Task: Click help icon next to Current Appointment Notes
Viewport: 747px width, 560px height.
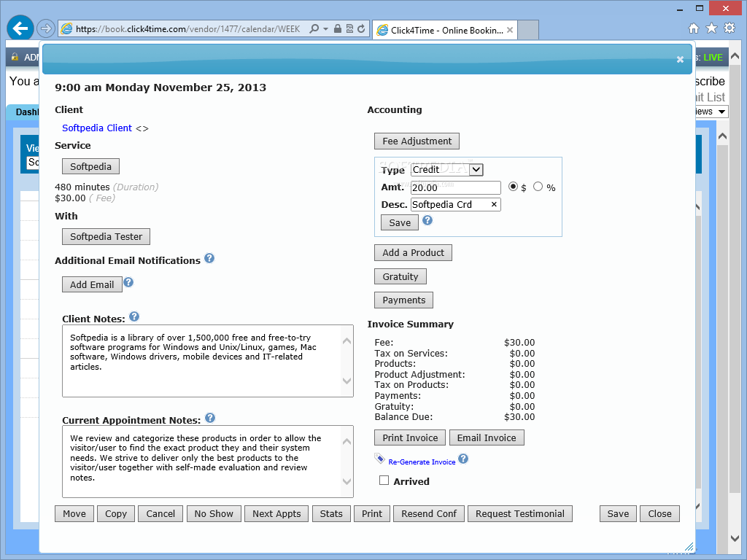Action: 210,418
